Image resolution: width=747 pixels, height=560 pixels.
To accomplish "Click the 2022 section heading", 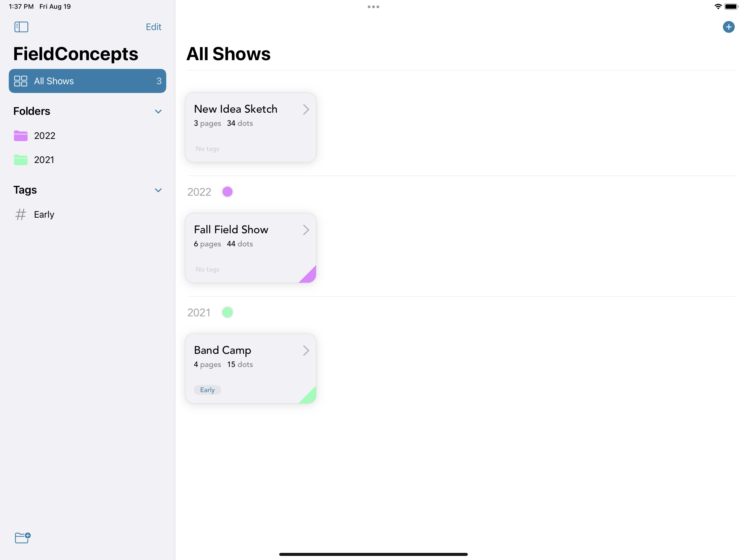I will coord(199,192).
